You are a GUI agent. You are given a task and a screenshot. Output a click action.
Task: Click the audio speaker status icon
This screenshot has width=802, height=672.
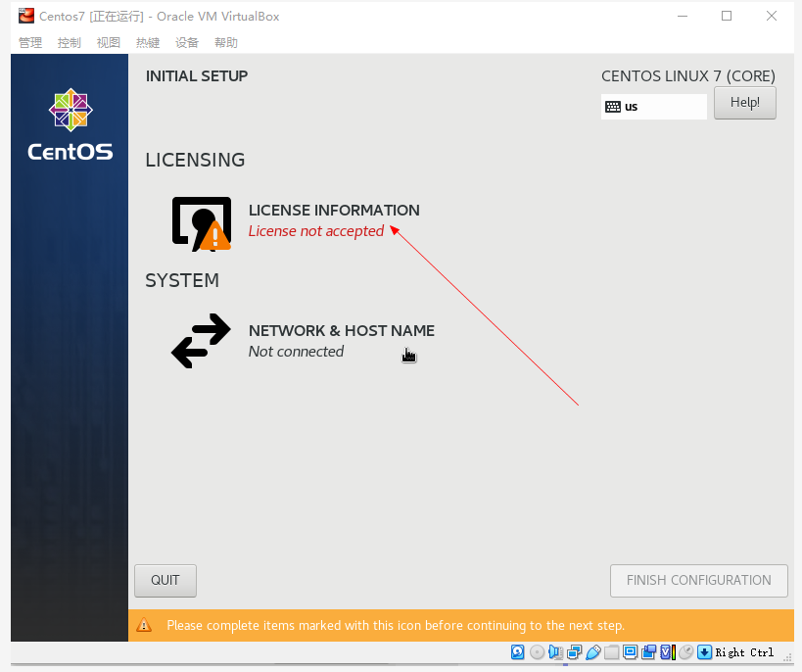coord(555,652)
